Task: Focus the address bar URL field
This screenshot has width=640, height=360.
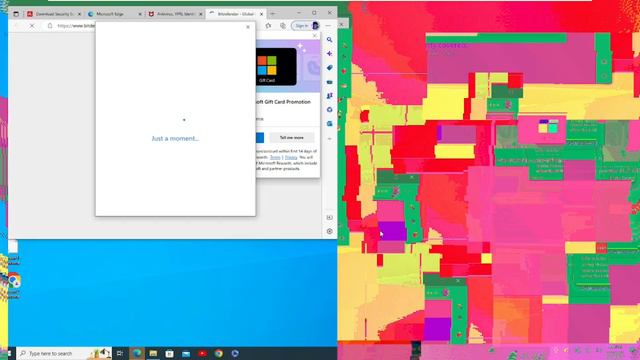Action: [x=76, y=26]
